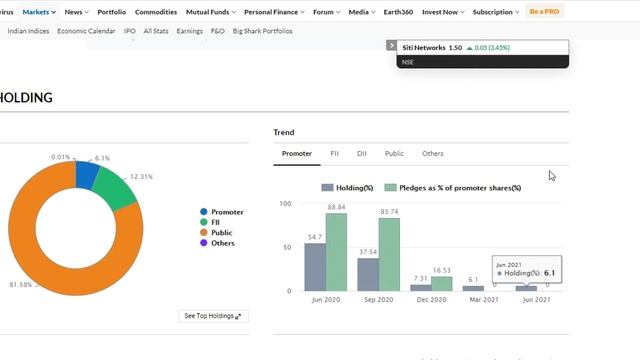
Task: Open the Earth360 nav link
Action: [398, 12]
